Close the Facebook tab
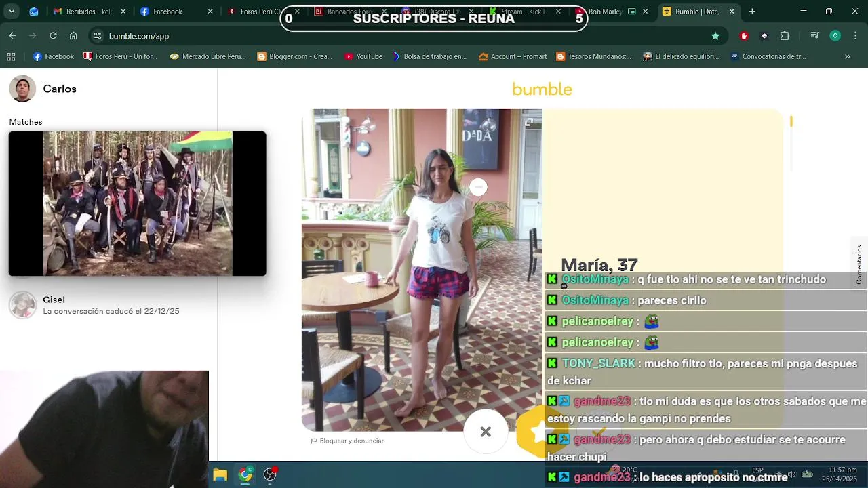Image resolution: width=868 pixels, height=488 pixels. point(210,12)
